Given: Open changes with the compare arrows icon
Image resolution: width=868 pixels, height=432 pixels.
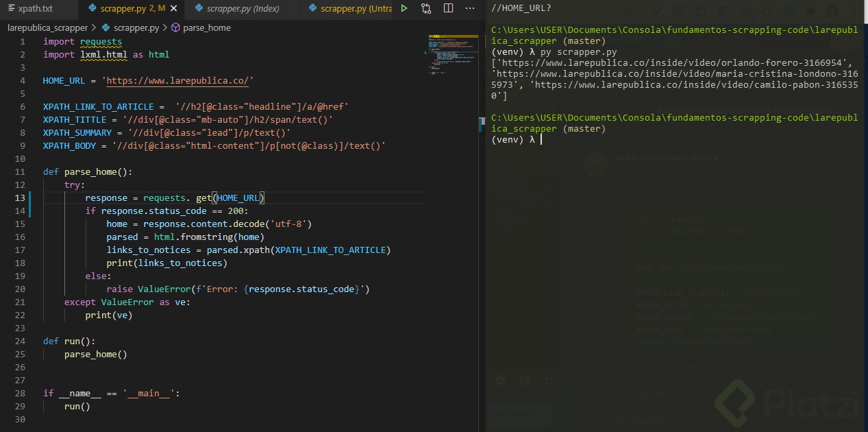Looking at the screenshot, I should [x=426, y=9].
